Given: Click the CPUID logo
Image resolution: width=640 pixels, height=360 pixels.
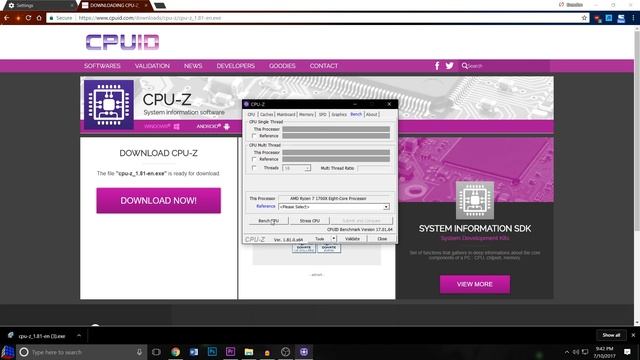Looking at the screenshot, I should tap(122, 42).
